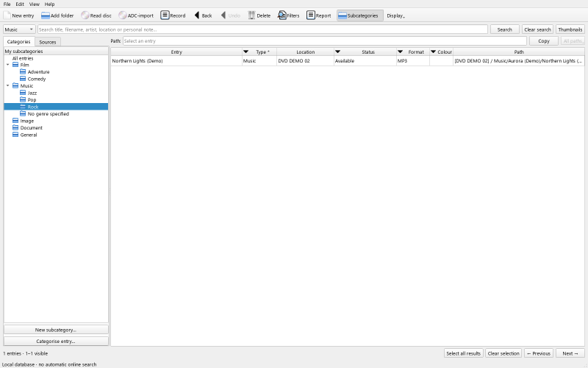Open the Record view from toolbar
588x368 pixels.
(x=173, y=15)
